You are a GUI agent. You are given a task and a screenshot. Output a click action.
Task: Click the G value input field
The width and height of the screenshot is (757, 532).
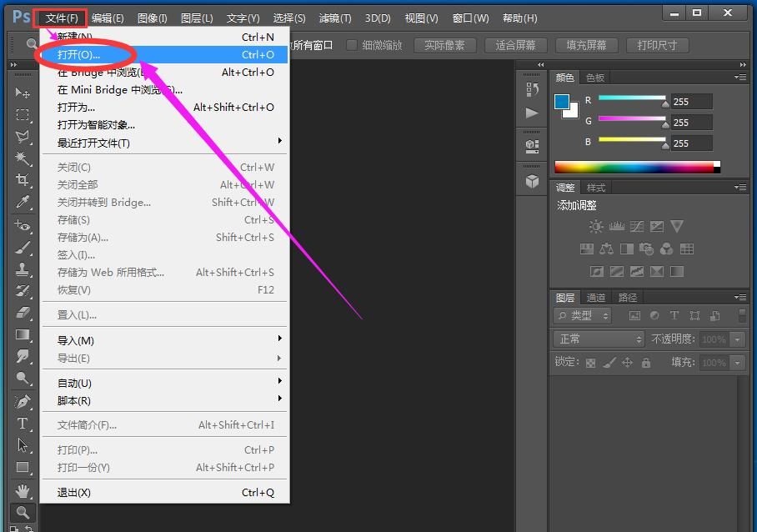point(692,123)
